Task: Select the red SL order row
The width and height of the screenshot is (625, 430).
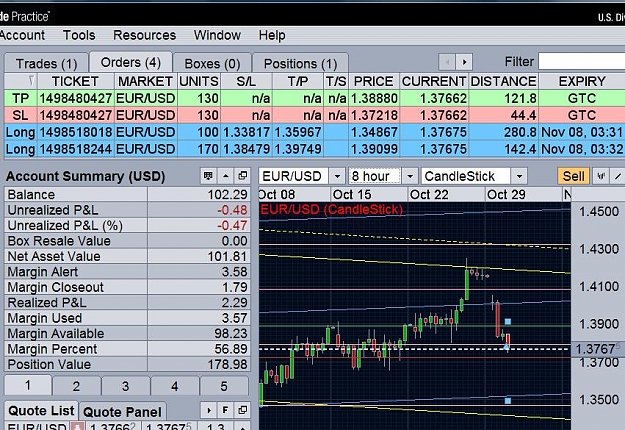Action: [x=314, y=115]
